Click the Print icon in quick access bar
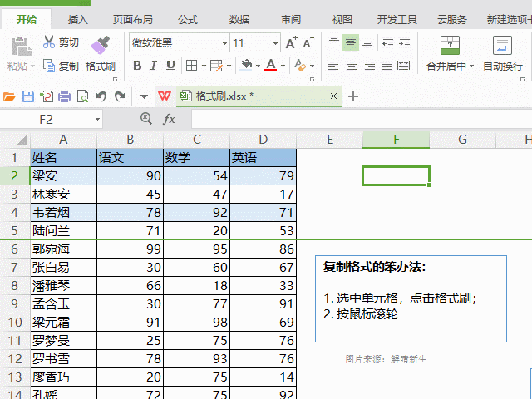The width and height of the screenshot is (532, 399). pyautogui.click(x=64, y=96)
